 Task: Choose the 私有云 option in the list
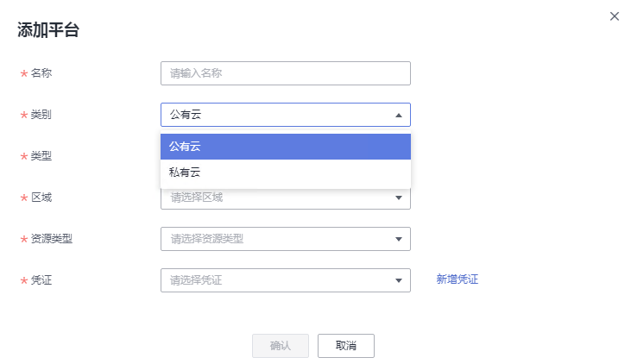coord(286,173)
